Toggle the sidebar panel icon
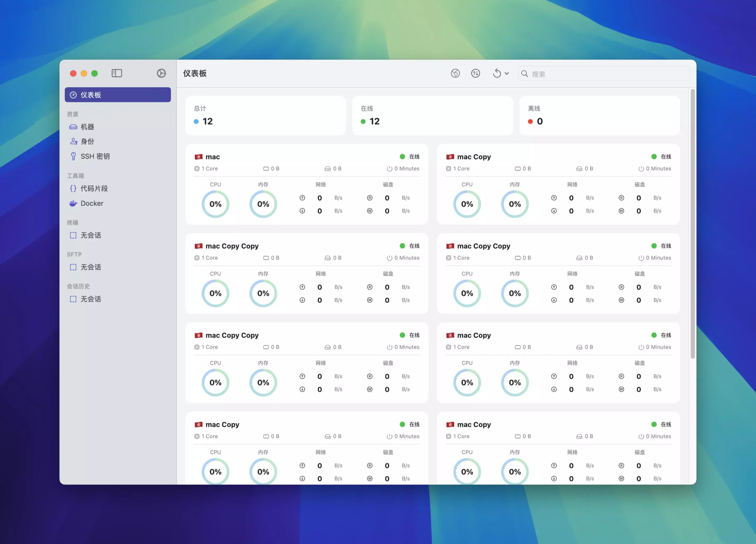Image resolution: width=756 pixels, height=544 pixels. point(117,73)
